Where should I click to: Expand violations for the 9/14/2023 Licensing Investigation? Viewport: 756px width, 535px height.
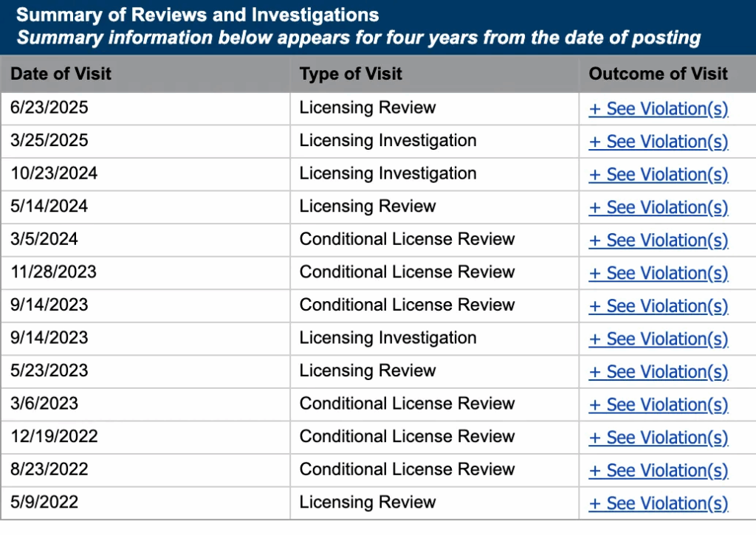pos(658,339)
